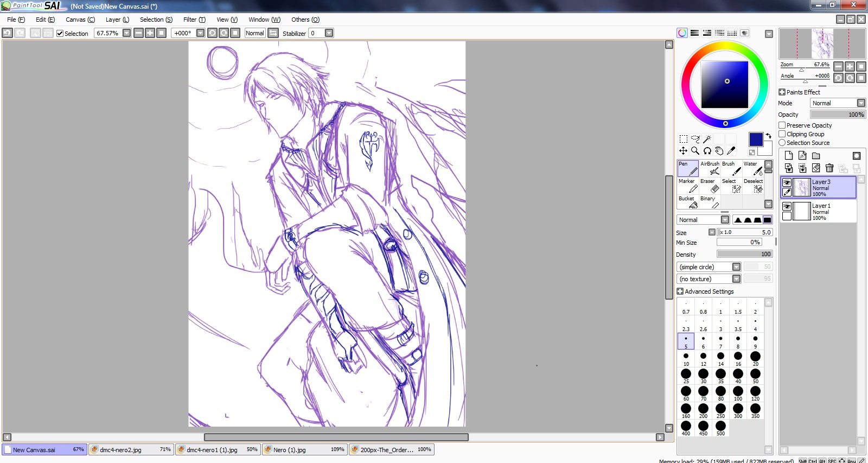Show the RGB slider panel
Image resolution: width=868 pixels, height=463 pixels.
[694, 33]
